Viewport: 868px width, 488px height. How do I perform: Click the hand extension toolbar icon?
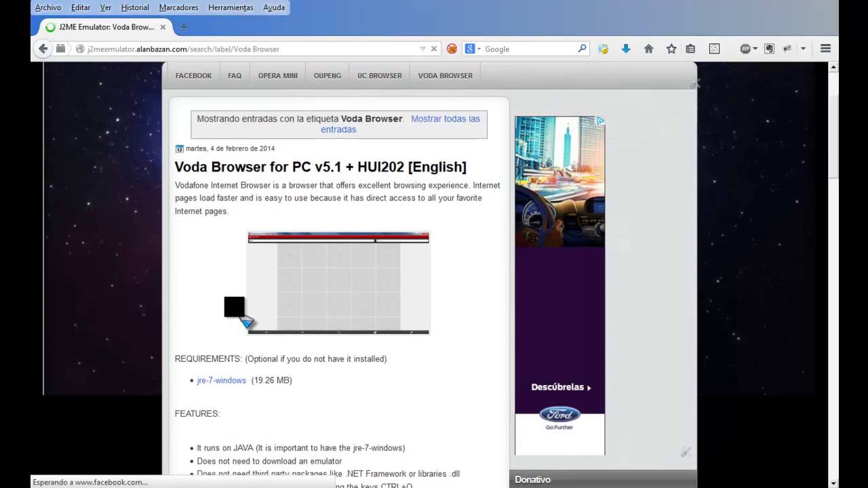click(770, 49)
